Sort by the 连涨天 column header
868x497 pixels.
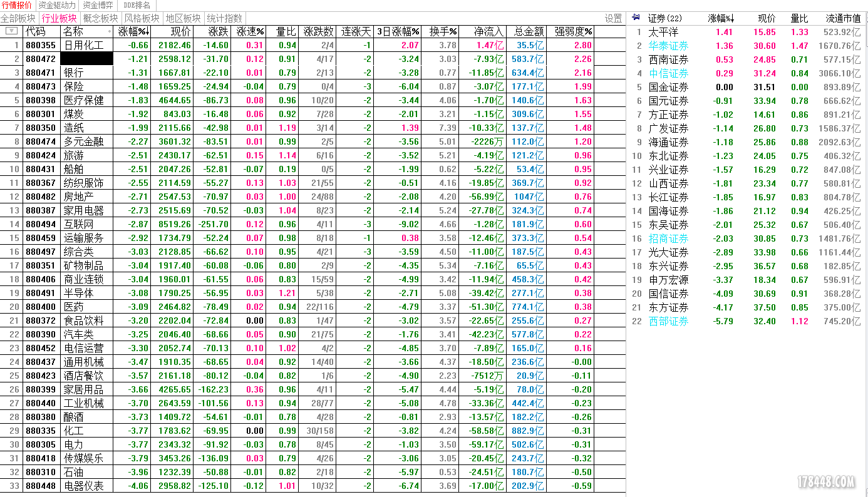pyautogui.click(x=356, y=31)
